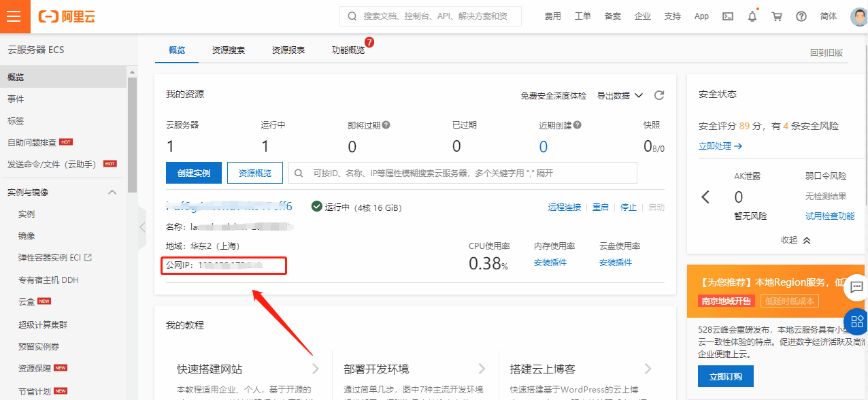This screenshot has height=400, width=868.
Task: Switch to the 功能概览 tab
Action: pyautogui.click(x=348, y=50)
